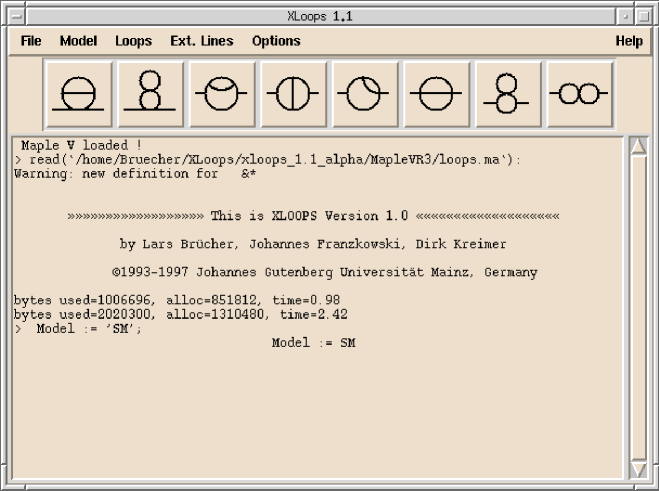Click "This is XLOOPS Version 1.0" banner

[x=314, y=216]
